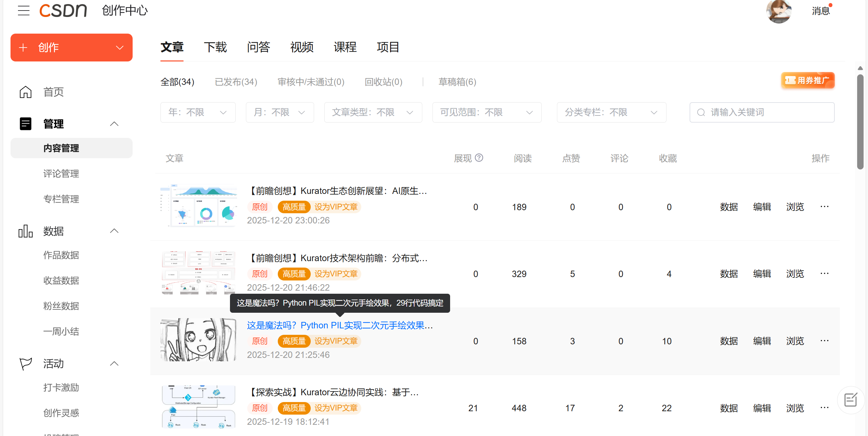Open more options for Python PIL article
This screenshot has width=868, height=436.
click(x=825, y=341)
